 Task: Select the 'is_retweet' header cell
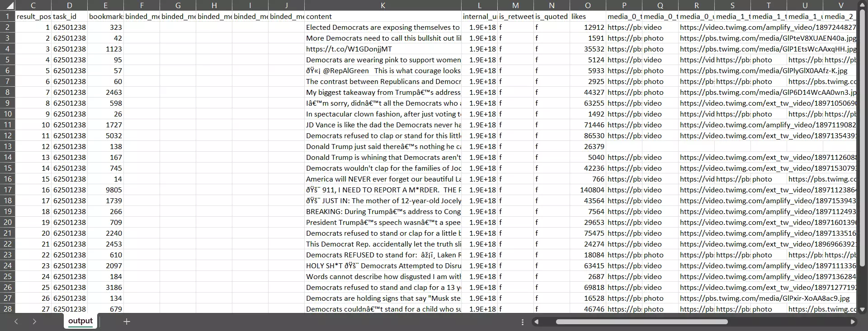[515, 16]
